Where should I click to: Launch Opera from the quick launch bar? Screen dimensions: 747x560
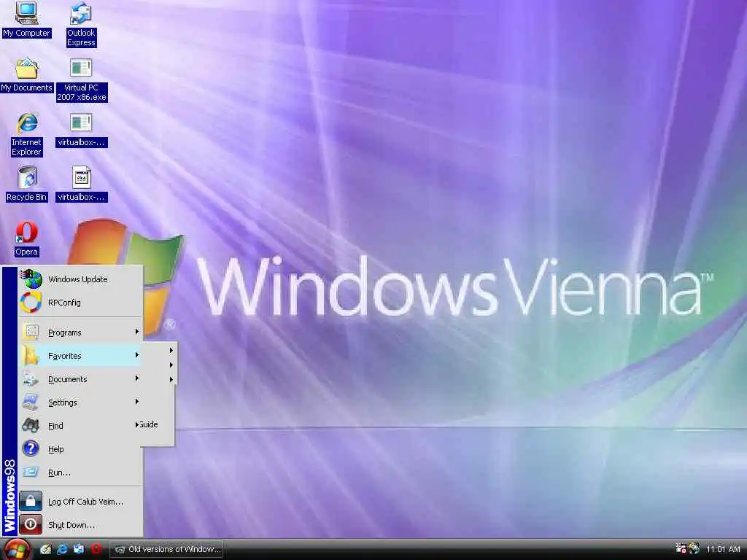pyautogui.click(x=96, y=549)
